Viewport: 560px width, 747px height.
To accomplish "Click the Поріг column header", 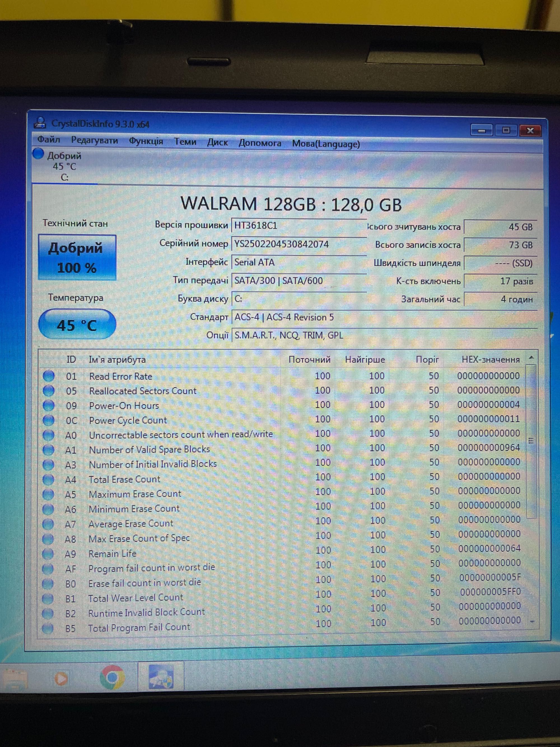I will click(427, 359).
